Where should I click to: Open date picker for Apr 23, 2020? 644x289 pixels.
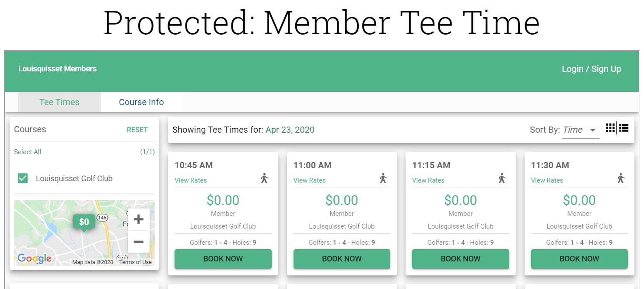[x=290, y=130]
